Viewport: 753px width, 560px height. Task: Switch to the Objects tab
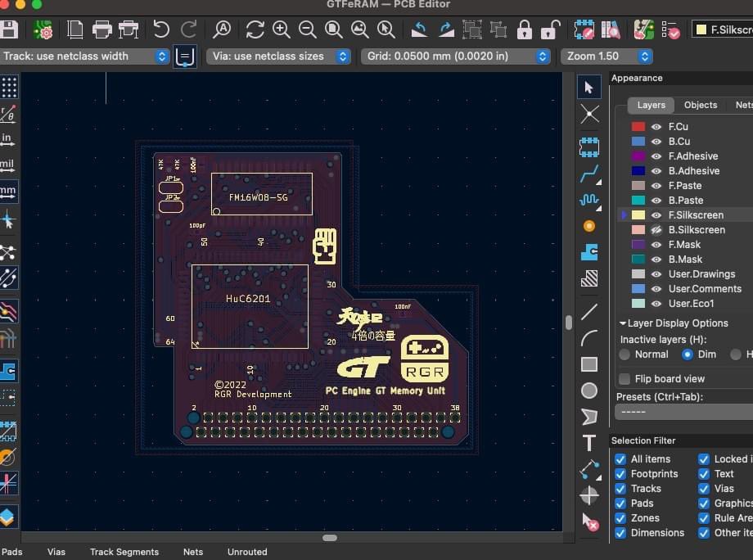700,105
